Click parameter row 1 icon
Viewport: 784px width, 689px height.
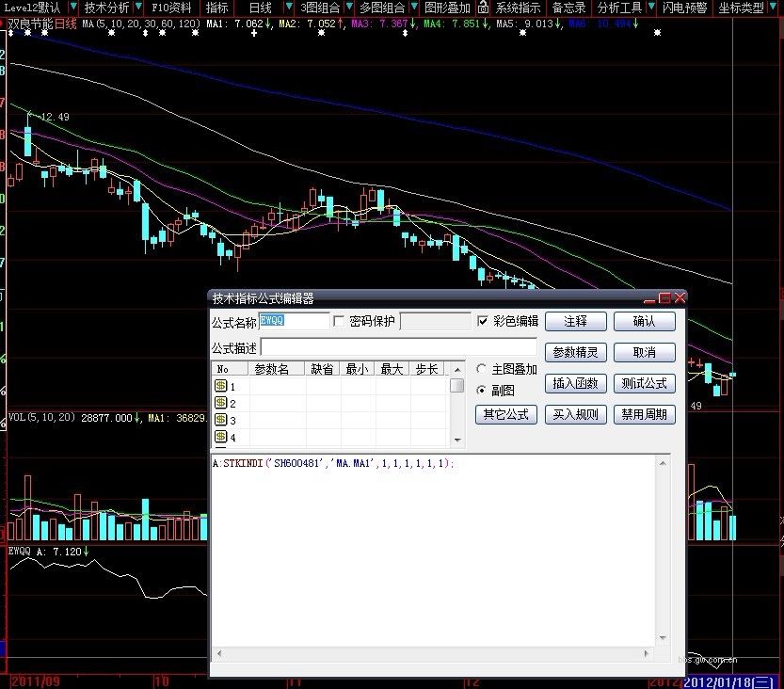220,386
